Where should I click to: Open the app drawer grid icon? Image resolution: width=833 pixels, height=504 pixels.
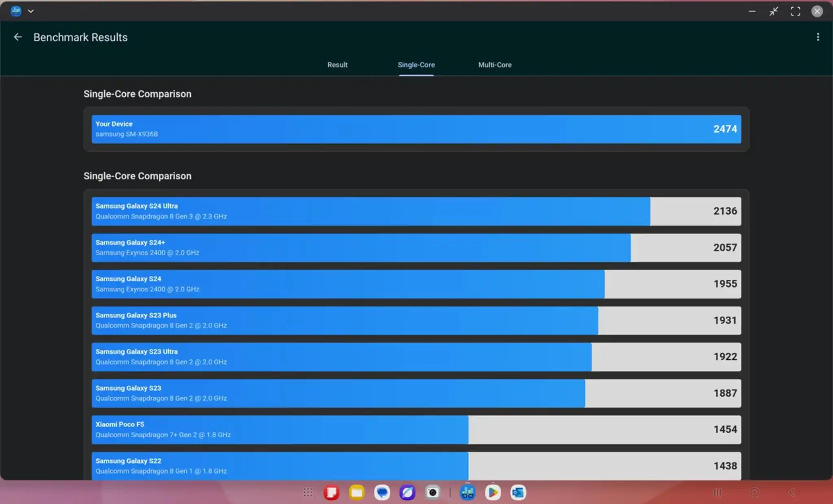tap(308, 492)
